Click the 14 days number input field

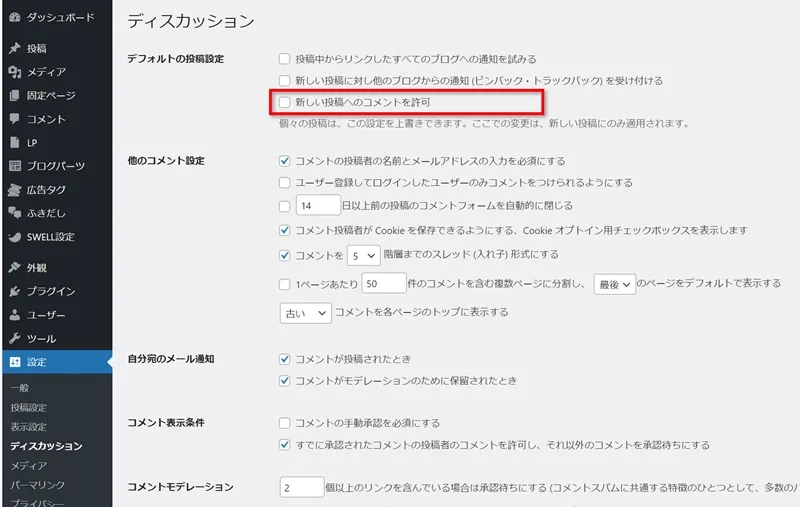tap(319, 206)
